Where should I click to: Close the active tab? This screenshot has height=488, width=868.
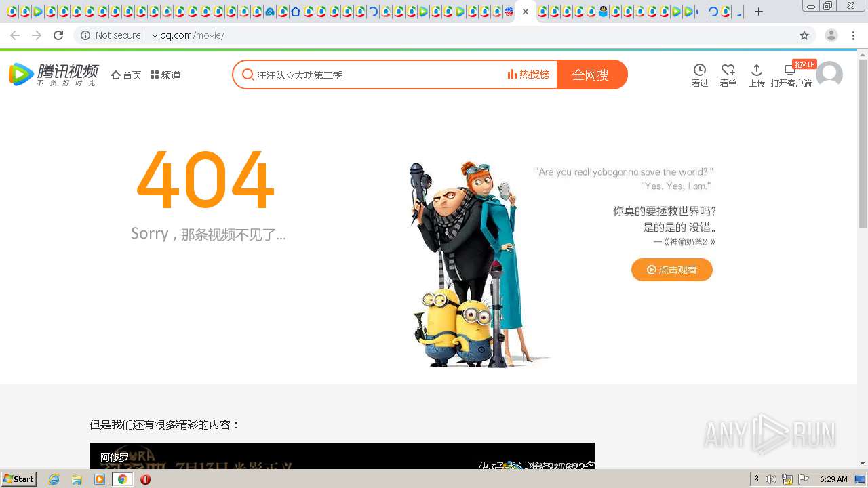click(x=525, y=12)
